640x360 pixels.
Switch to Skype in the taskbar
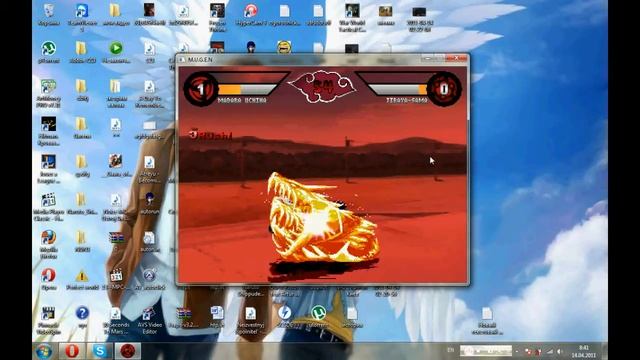100,351
